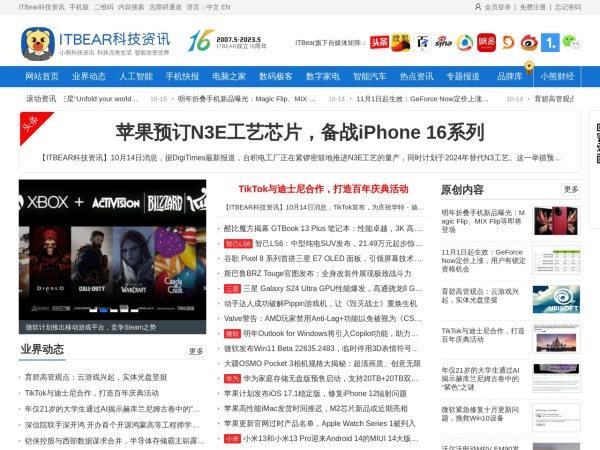The height and width of the screenshot is (450, 600).
Task: Open the Sina media icon
Action: (442, 42)
